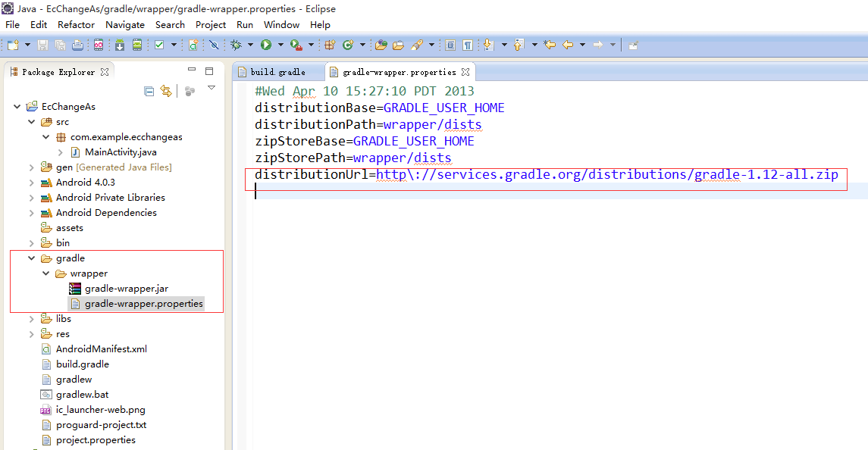
Task: Open the Package Explorer View Menu dropdown
Action: (x=211, y=88)
